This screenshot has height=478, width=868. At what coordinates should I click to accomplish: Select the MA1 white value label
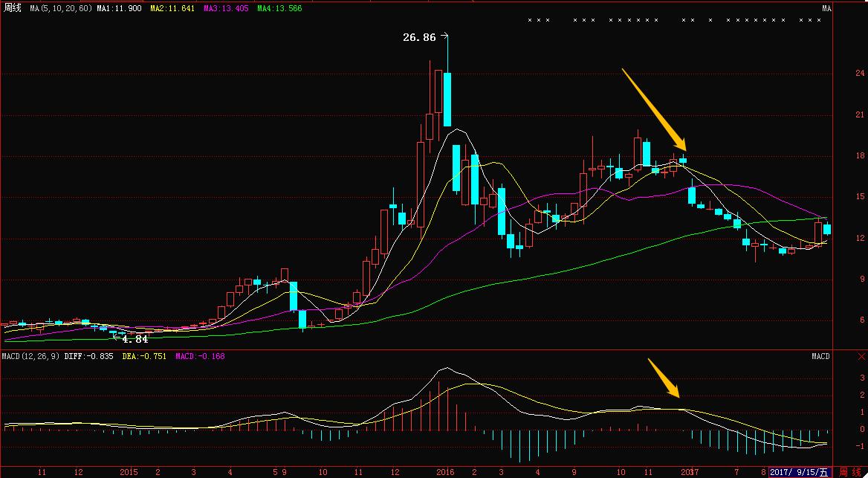(120, 8)
